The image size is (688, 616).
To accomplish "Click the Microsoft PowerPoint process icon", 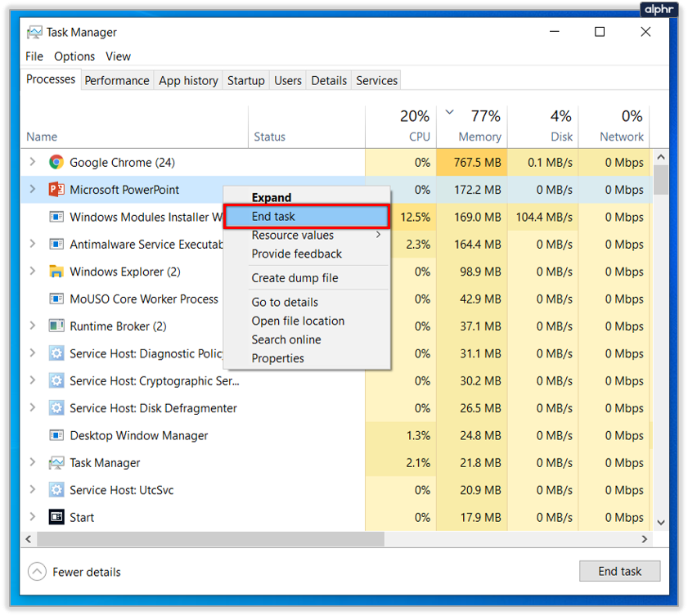I will 56,190.
